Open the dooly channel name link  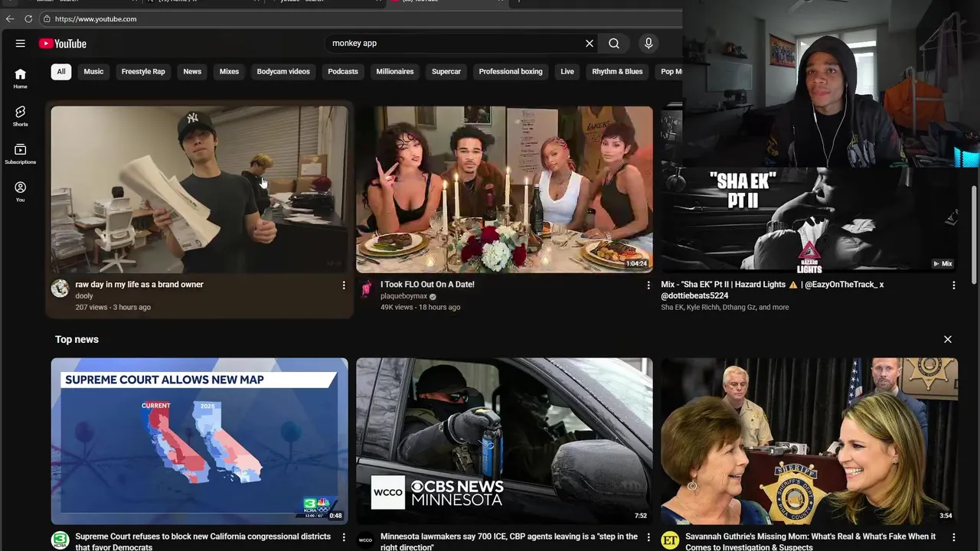click(84, 296)
